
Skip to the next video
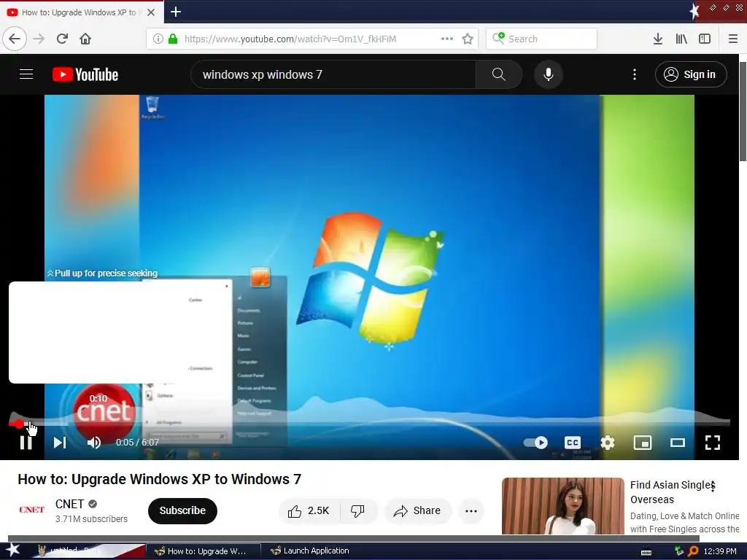60,443
